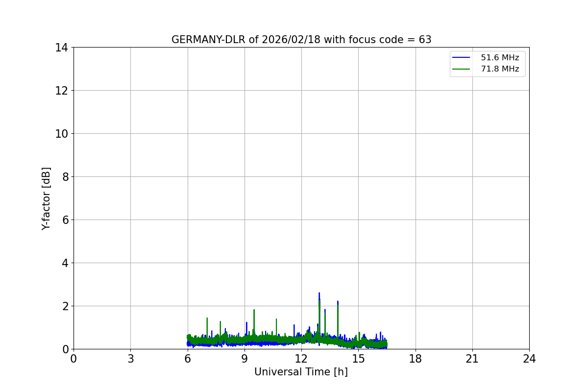Viewport: 588px width, 392px height.
Task: Click the blue line sample in legend
Action: point(461,58)
